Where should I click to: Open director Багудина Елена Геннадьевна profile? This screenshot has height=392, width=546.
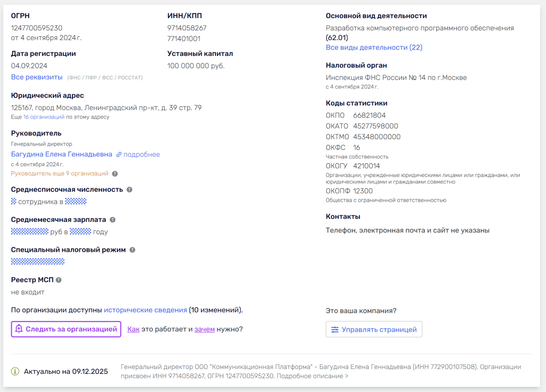(61, 154)
